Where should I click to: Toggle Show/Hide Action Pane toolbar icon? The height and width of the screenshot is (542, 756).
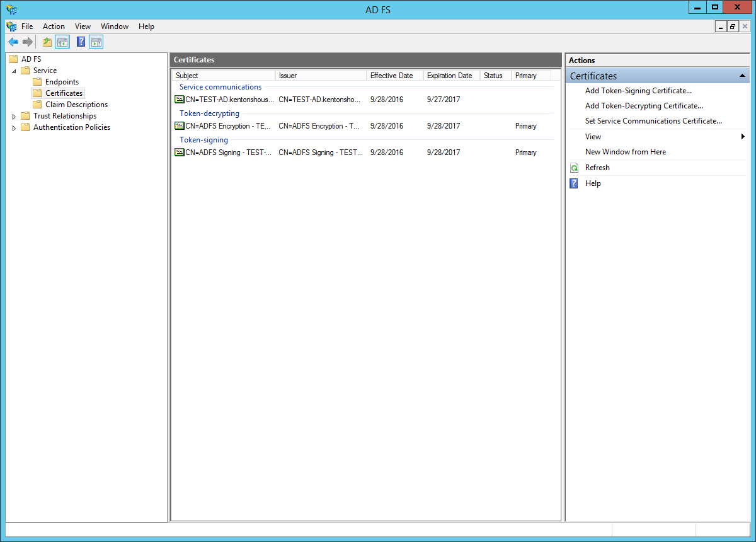(x=96, y=42)
